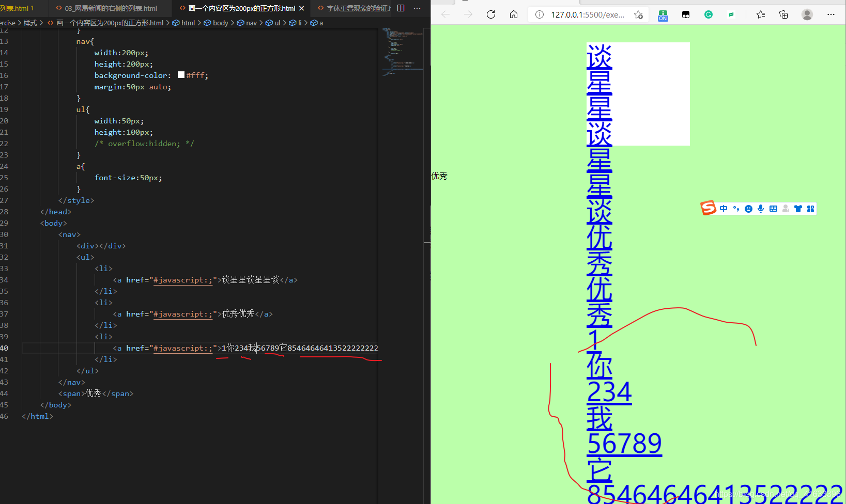
Task: Follow the 234 link text in browser
Action: [x=609, y=392]
